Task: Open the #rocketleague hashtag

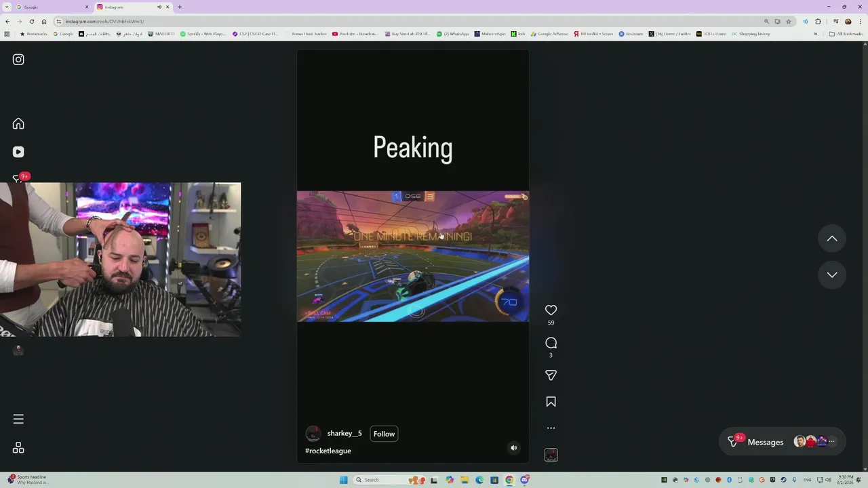Action: click(x=328, y=451)
